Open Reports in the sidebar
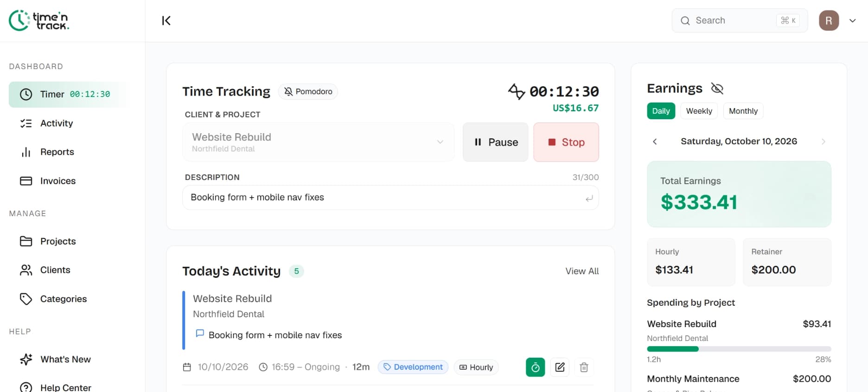Screen dimensions: 868x392 point(68,152)
